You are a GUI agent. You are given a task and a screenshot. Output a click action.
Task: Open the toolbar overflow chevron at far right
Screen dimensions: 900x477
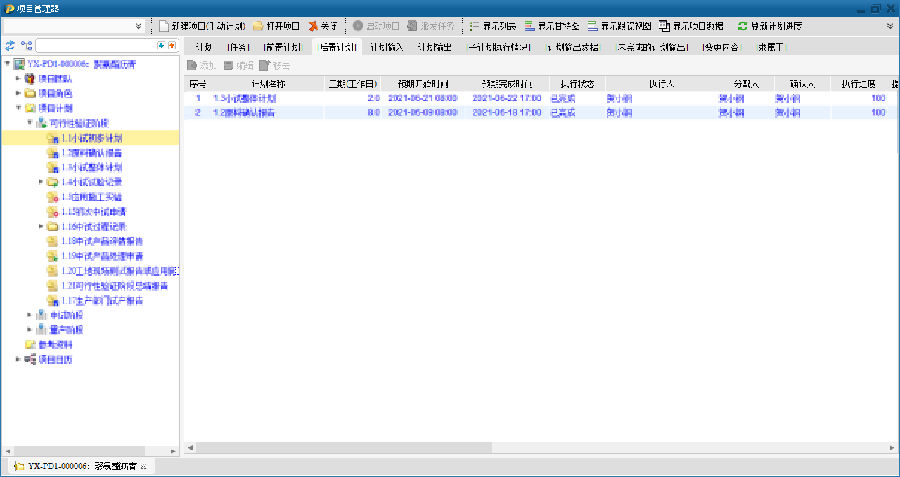[x=890, y=26]
